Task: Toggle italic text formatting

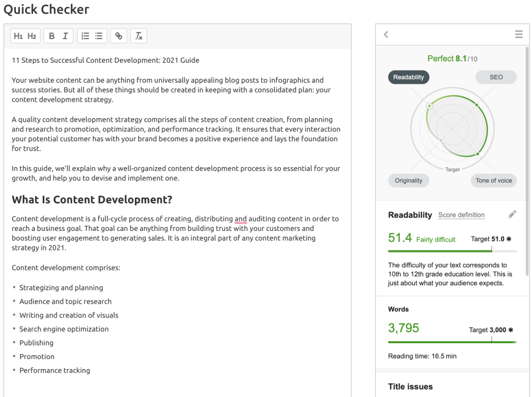Action: click(65, 36)
